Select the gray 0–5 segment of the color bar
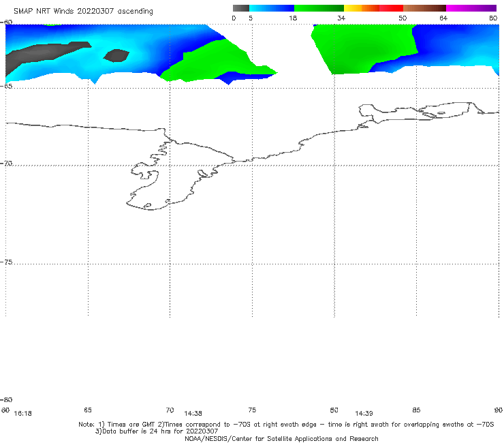Screen dimensions: 504x443 tap(241, 8)
